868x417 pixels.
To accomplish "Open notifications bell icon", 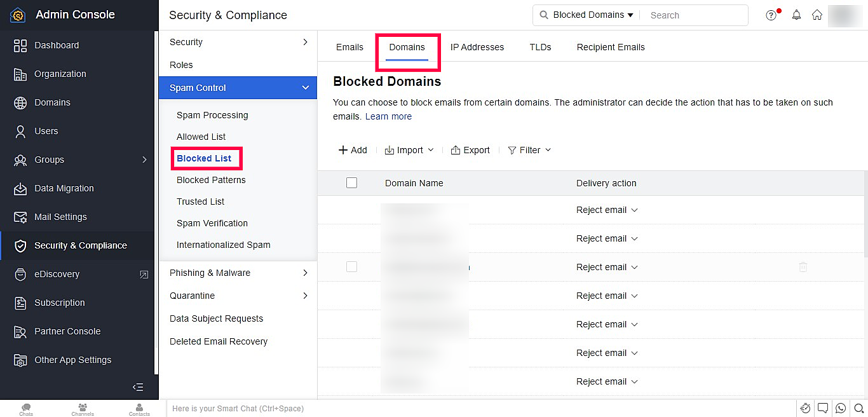I will click(796, 15).
